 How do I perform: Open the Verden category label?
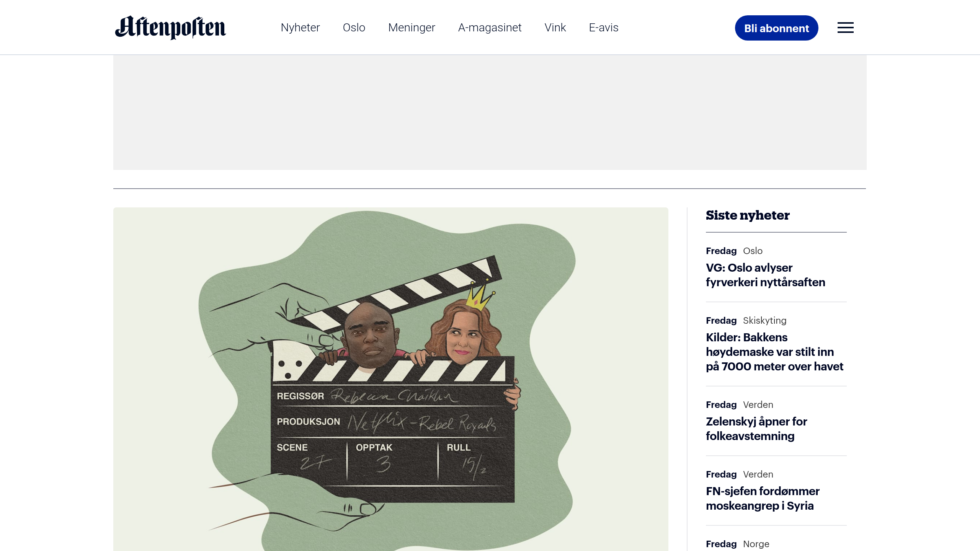tap(758, 404)
